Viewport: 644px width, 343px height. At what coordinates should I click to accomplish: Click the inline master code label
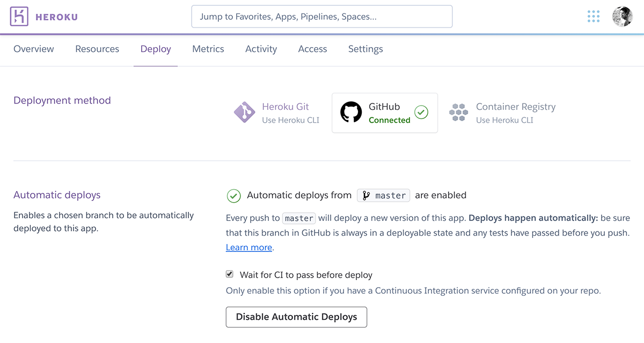pyautogui.click(x=299, y=218)
